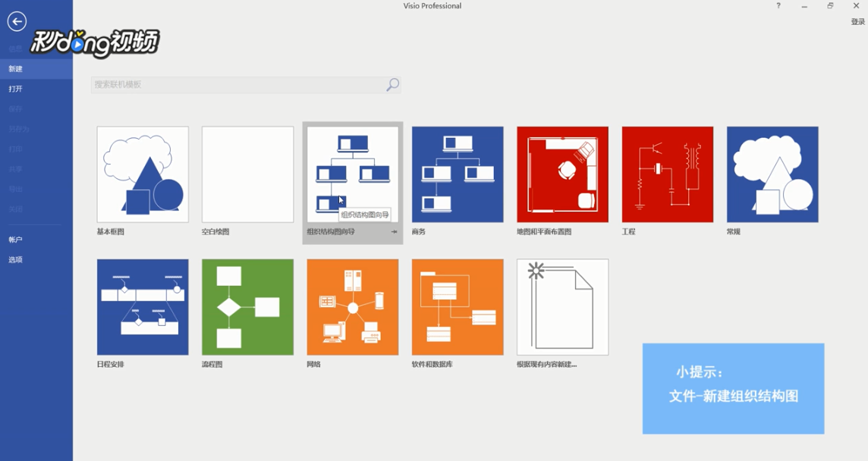Open the 基本框图 template thumbnail
This screenshot has height=461, width=868.
(143, 174)
